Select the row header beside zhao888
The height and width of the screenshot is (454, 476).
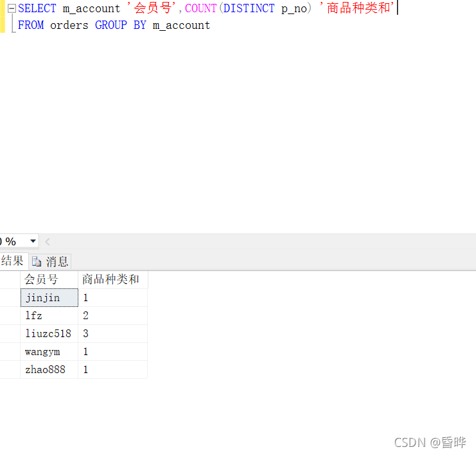coord(10,370)
